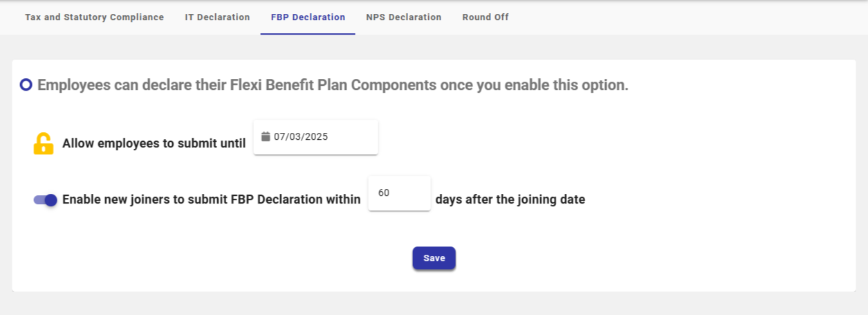The image size is (868, 315).
Task: Click the blue circle icon beside the heading
Action: point(26,85)
